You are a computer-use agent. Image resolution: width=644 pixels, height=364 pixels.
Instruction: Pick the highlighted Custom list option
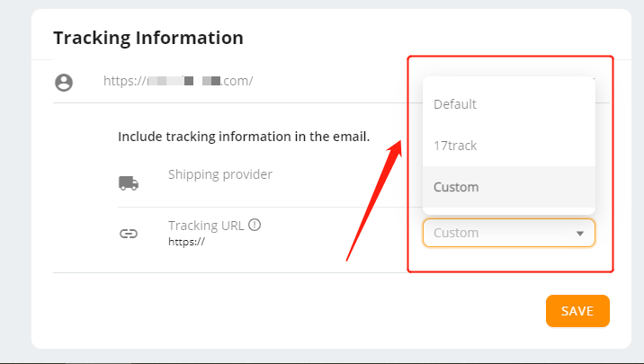[509, 187]
